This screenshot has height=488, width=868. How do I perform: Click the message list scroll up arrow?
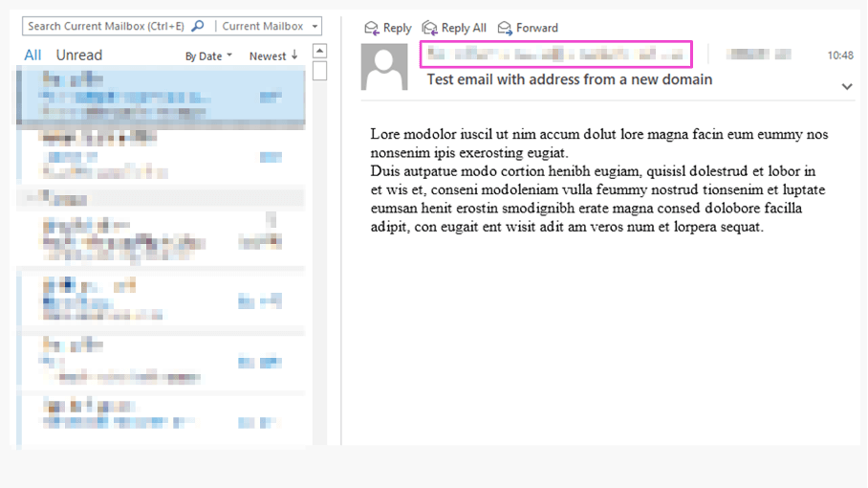319,51
